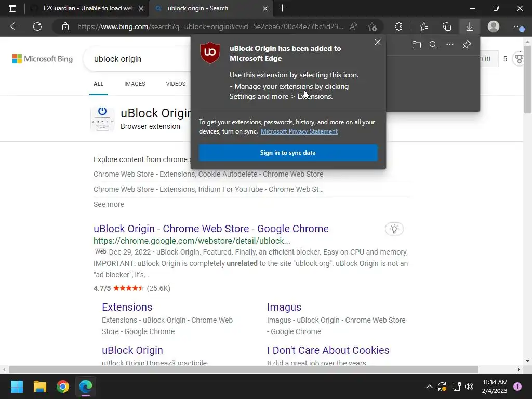The width and height of the screenshot is (532, 399).
Task: Click the vertical page scrollbar thumb
Action: (528, 79)
